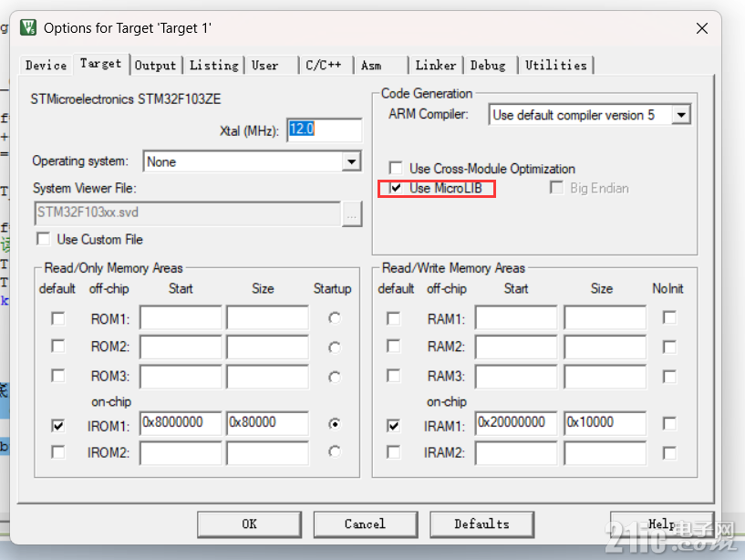Click the ROM2 Size field
The width and height of the screenshot is (745, 560).
pos(267,347)
